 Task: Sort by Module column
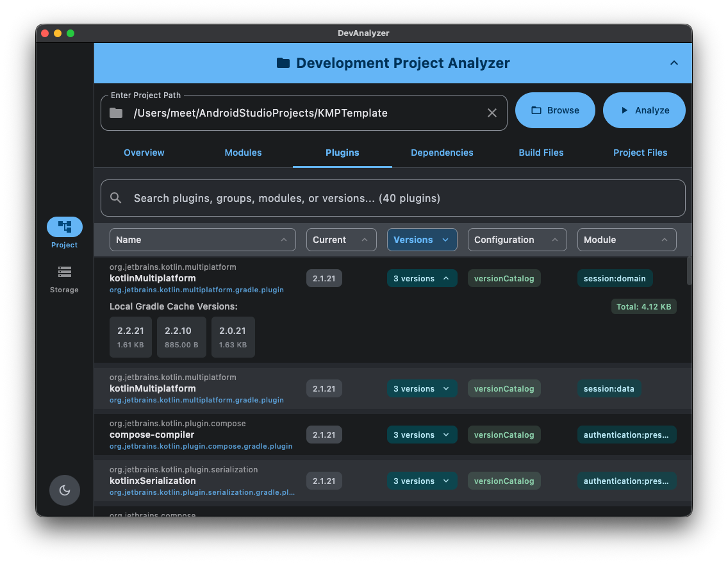627,240
